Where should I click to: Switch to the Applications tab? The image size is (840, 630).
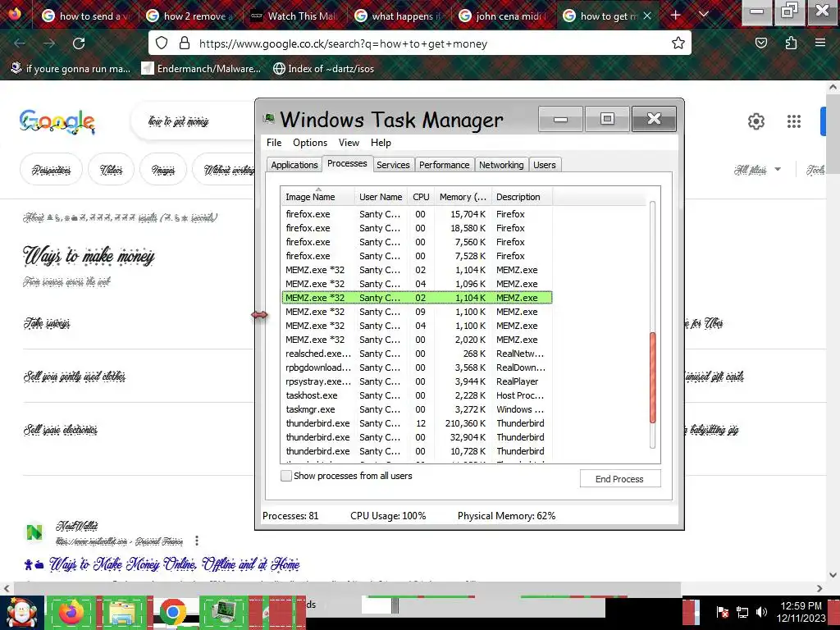click(x=294, y=165)
